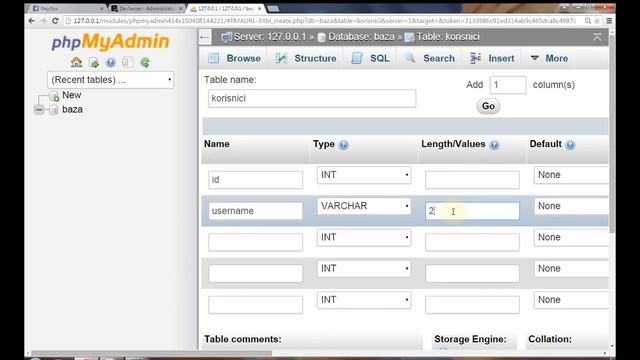Open Default dropdown for id row

[x=571, y=175]
